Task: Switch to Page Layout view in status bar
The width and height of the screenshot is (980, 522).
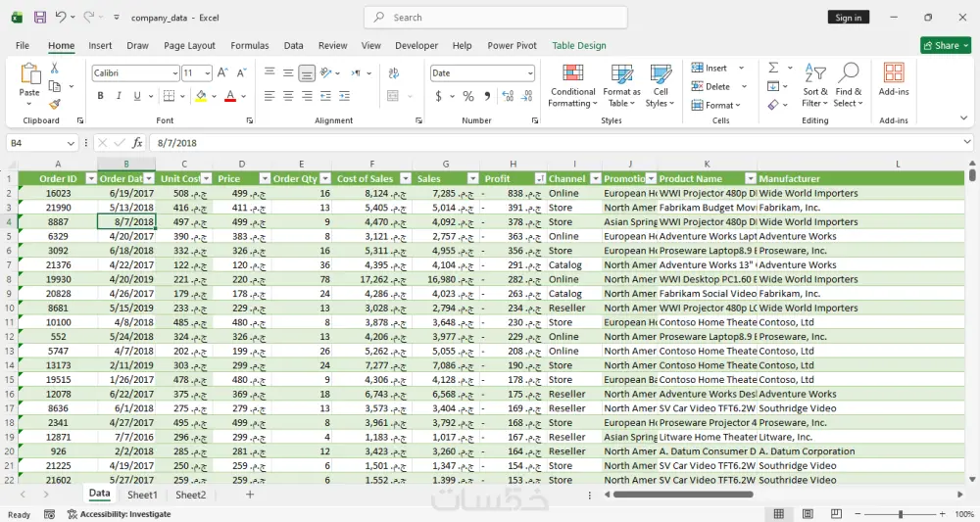Action: tap(808, 514)
